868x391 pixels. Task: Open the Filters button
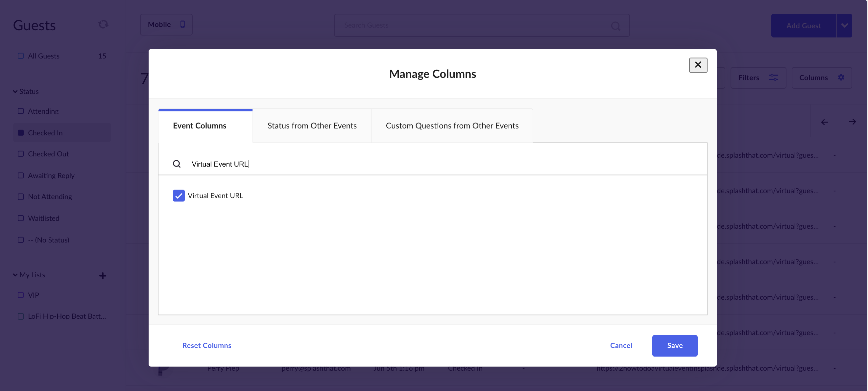click(x=758, y=78)
